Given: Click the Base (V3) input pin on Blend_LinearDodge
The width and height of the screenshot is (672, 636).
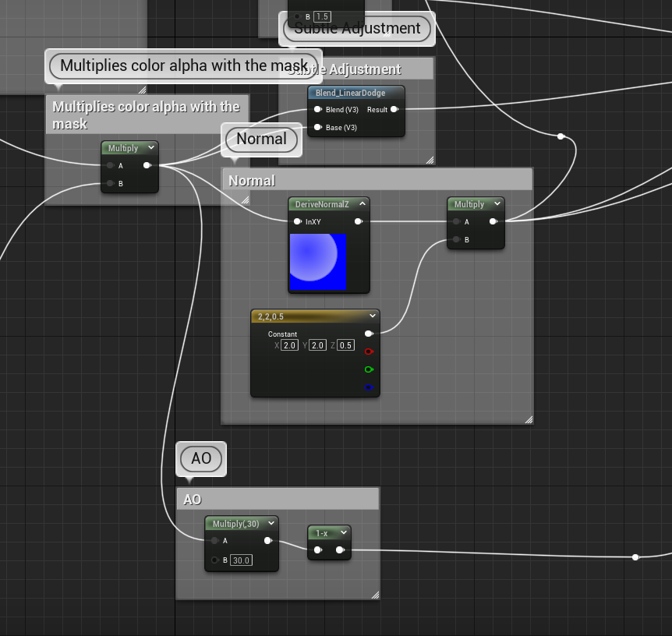Looking at the screenshot, I should [317, 127].
